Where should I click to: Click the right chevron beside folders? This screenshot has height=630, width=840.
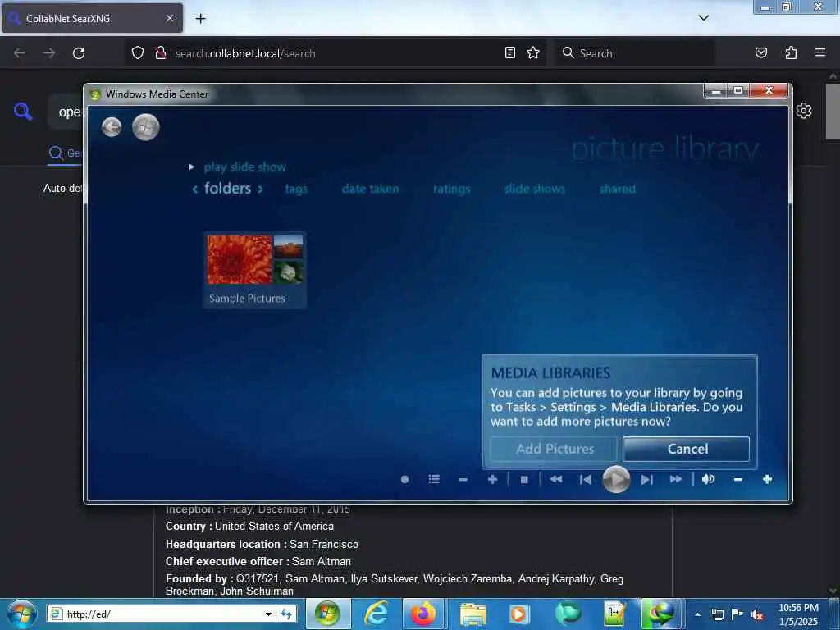pos(260,189)
